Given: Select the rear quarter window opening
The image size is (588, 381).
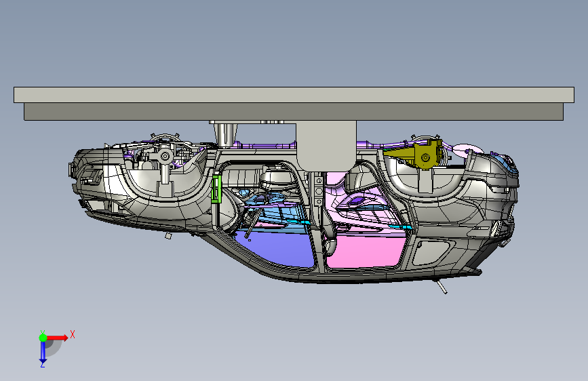Looking at the screenshot, I should 432,252.
